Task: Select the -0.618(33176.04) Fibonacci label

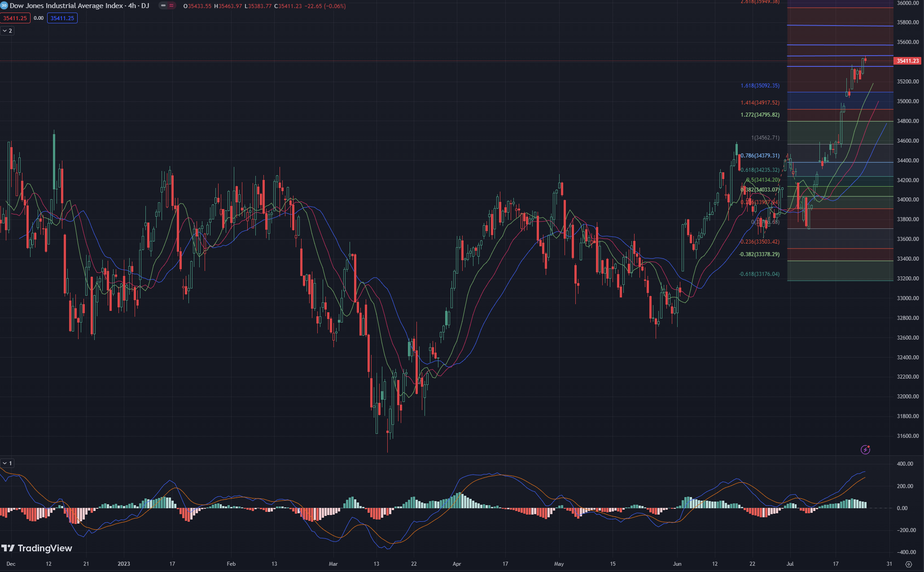Action: [759, 274]
